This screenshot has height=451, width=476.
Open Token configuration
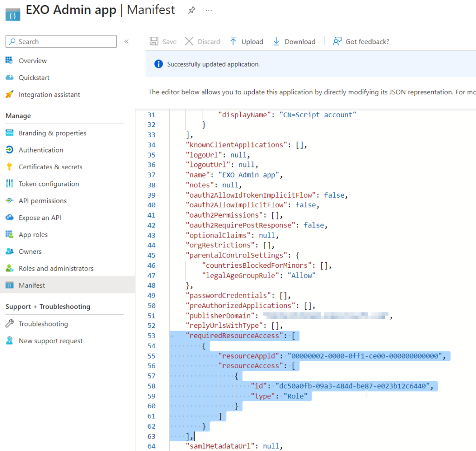[x=48, y=184]
